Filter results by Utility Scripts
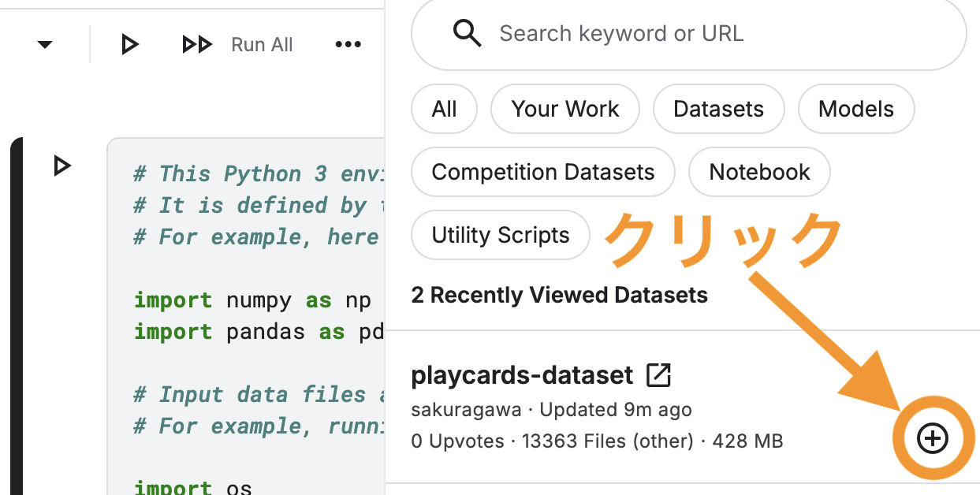The image size is (980, 495). tap(500, 235)
